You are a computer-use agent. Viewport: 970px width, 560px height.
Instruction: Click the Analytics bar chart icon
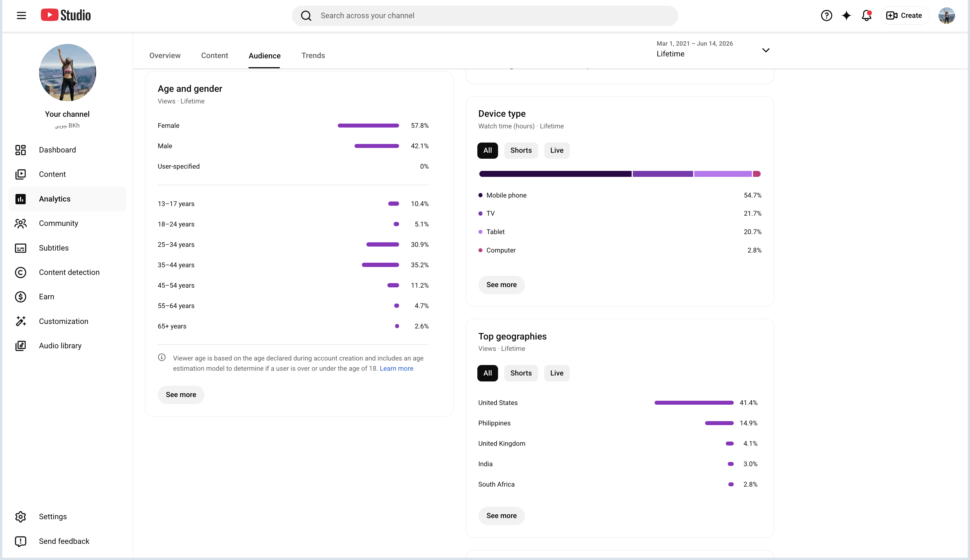coord(20,199)
